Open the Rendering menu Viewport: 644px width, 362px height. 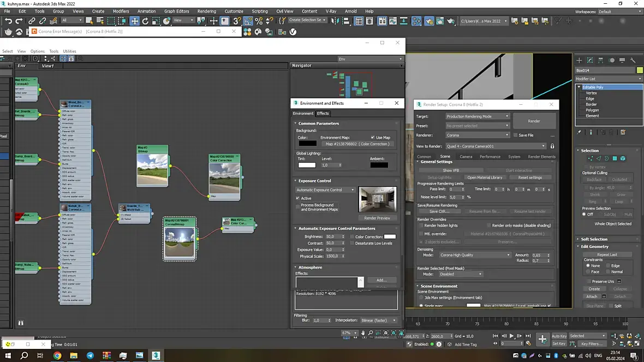[x=206, y=11]
